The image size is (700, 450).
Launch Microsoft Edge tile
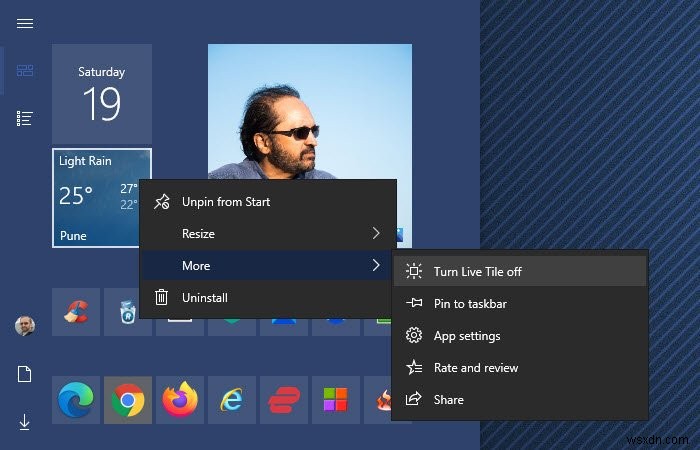tap(76, 400)
